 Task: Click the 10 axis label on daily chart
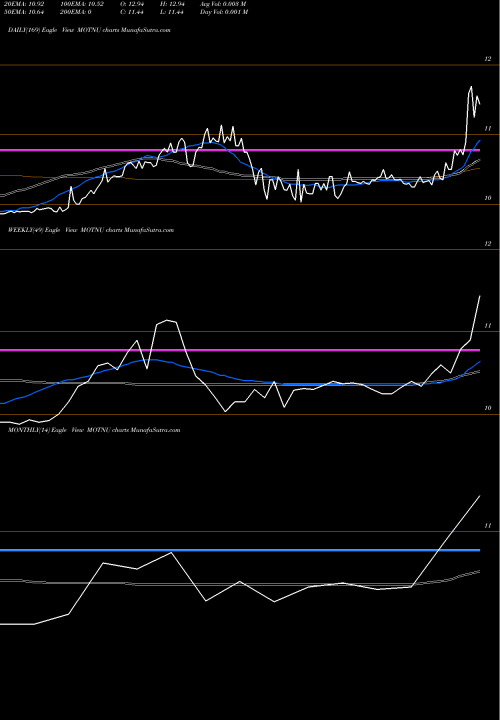point(488,198)
